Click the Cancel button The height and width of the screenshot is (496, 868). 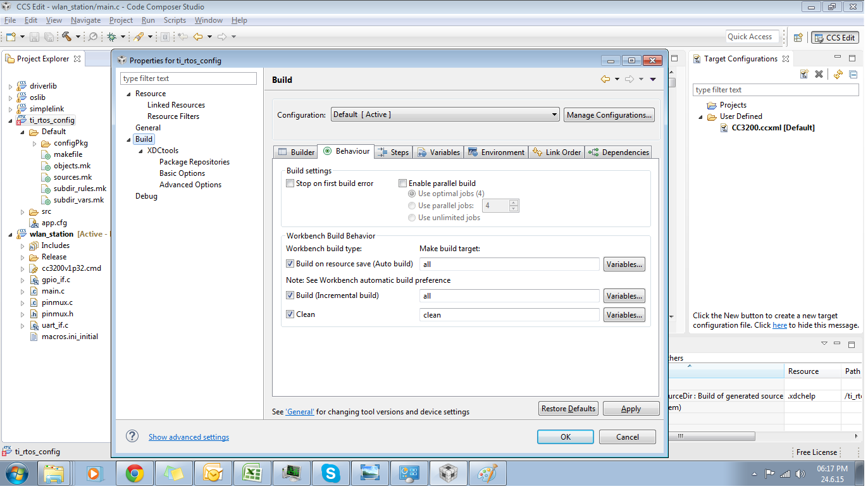click(x=628, y=437)
